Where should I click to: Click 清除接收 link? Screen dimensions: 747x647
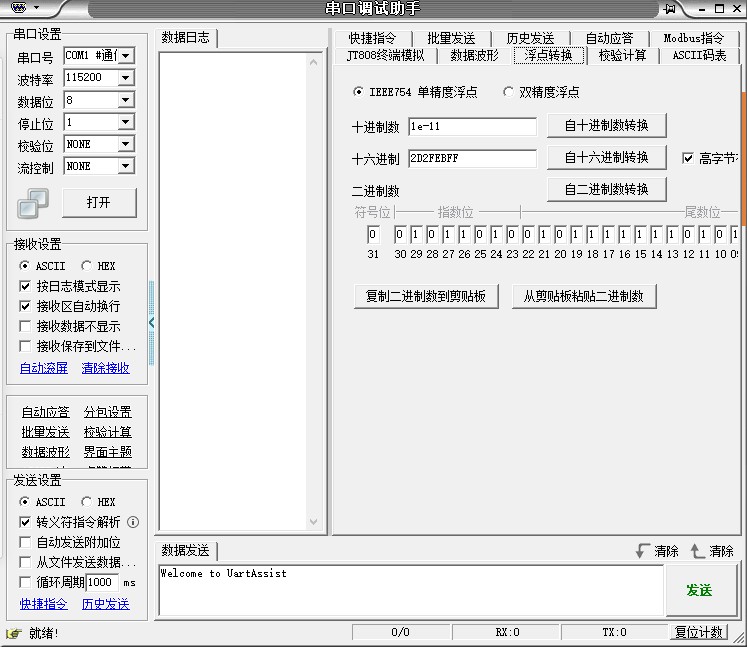[106, 368]
